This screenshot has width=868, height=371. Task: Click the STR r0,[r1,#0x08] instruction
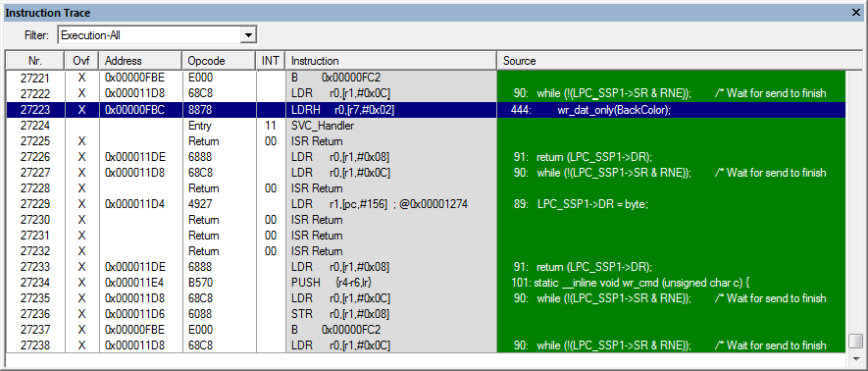point(340,314)
